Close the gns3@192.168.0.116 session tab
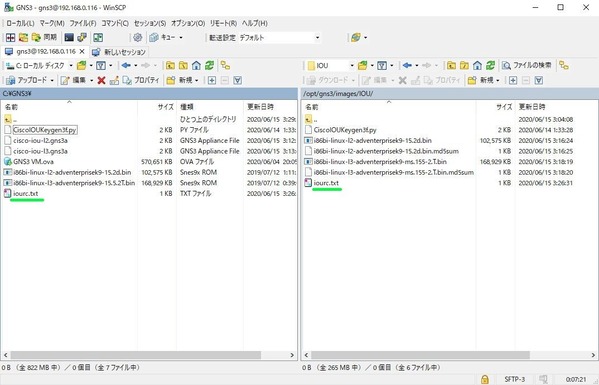The image size is (599, 385). (x=82, y=52)
